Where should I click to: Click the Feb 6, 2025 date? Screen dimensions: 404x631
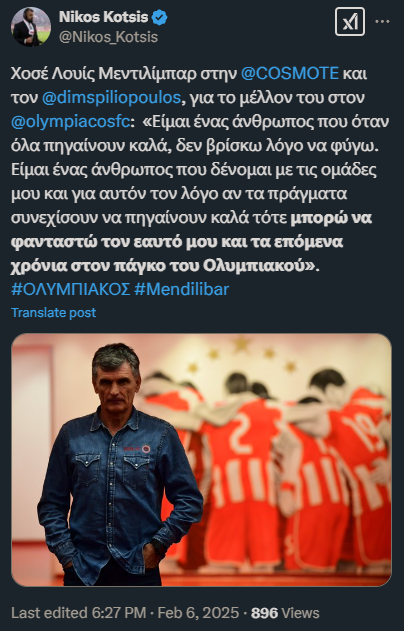point(198,613)
